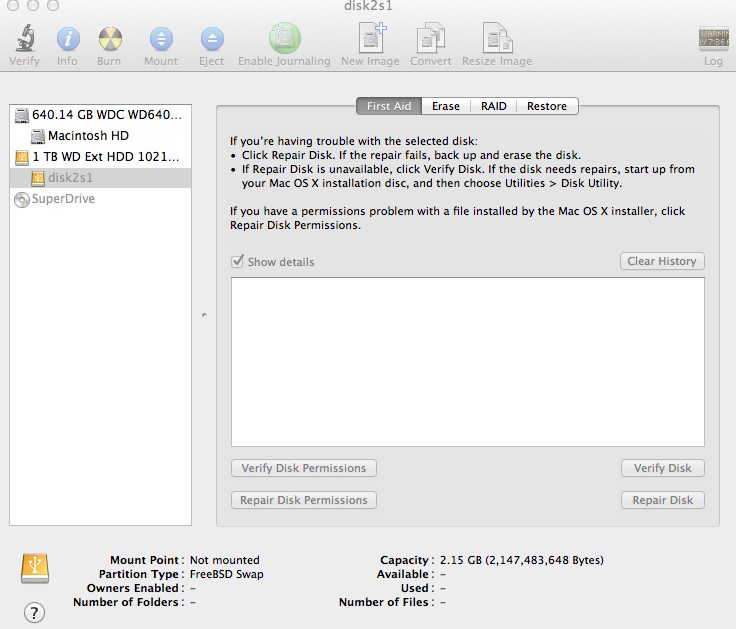Click the Enable Journaling toolbar icon
Screen dimensions: 736x629
(x=284, y=38)
